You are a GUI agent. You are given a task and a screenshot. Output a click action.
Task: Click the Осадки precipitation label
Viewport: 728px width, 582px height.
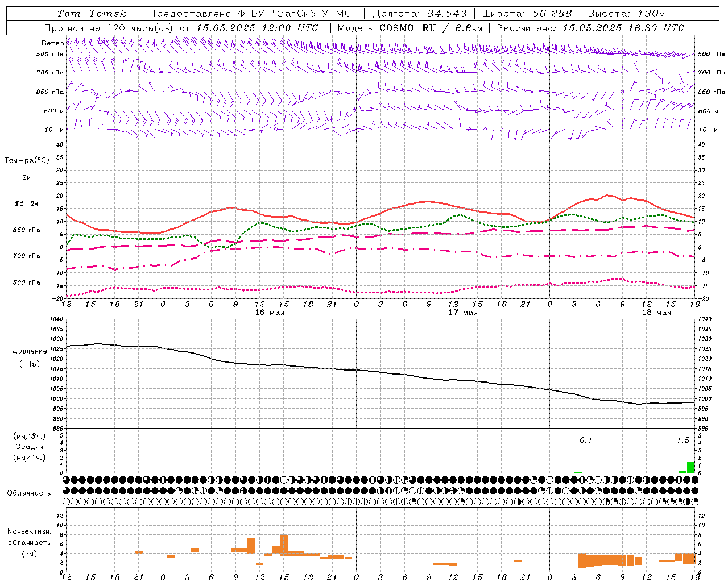30,447
